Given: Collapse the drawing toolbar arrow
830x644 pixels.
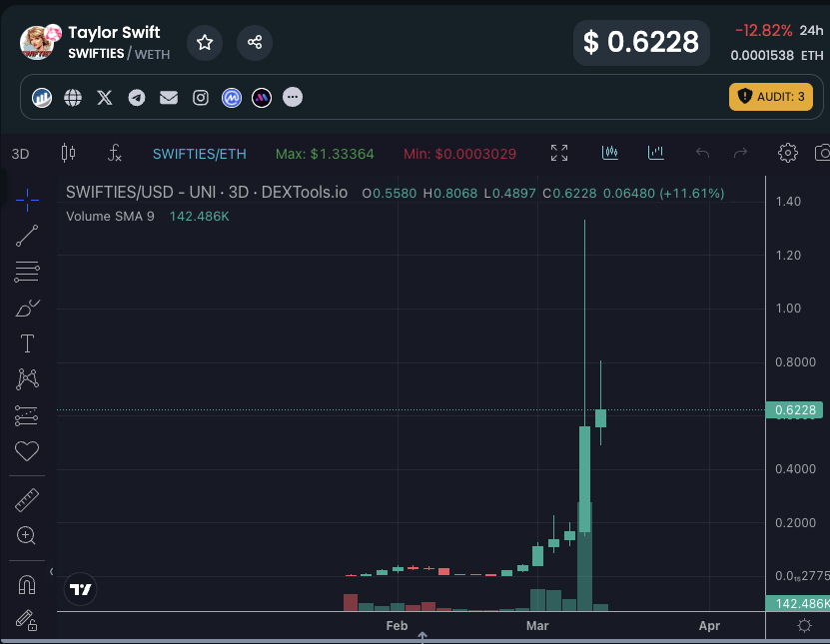Looking at the screenshot, I should (x=51, y=571).
